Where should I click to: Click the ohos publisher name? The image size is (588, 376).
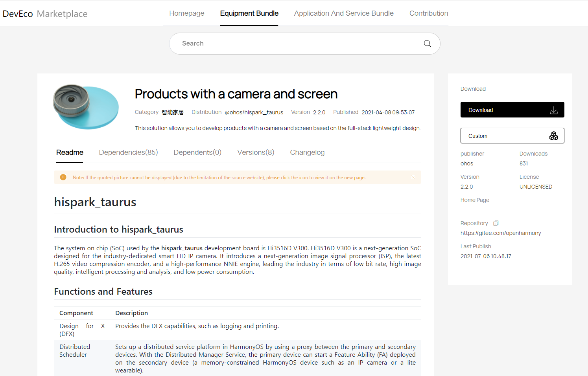tap(467, 163)
